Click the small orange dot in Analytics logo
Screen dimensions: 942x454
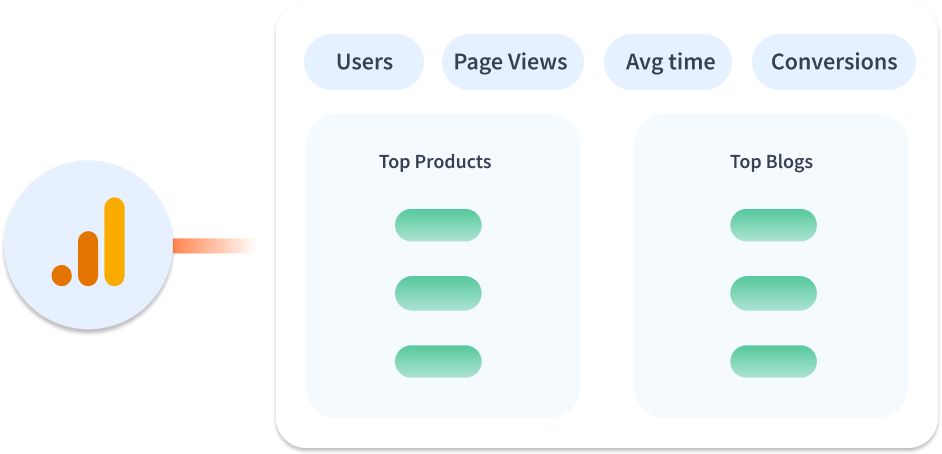[61, 276]
